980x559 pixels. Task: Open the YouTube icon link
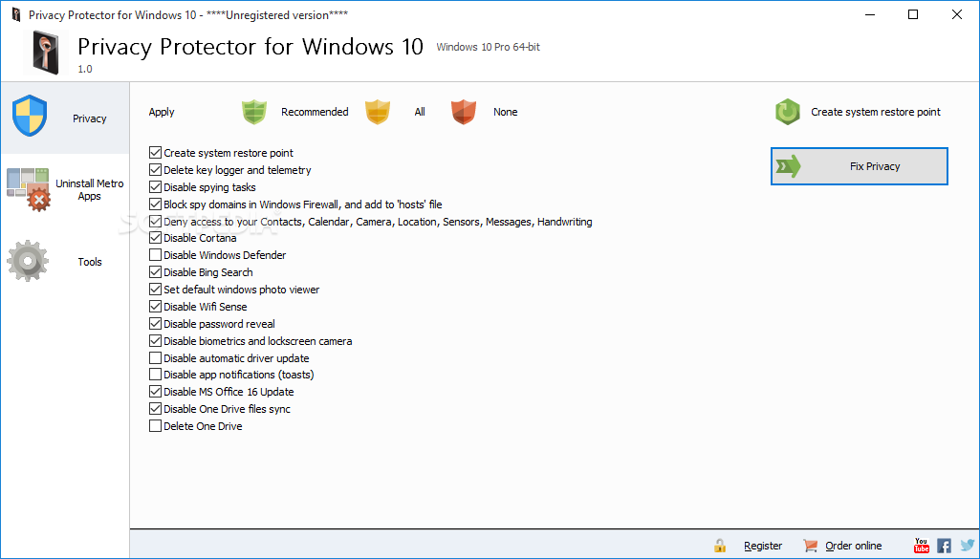click(922, 546)
